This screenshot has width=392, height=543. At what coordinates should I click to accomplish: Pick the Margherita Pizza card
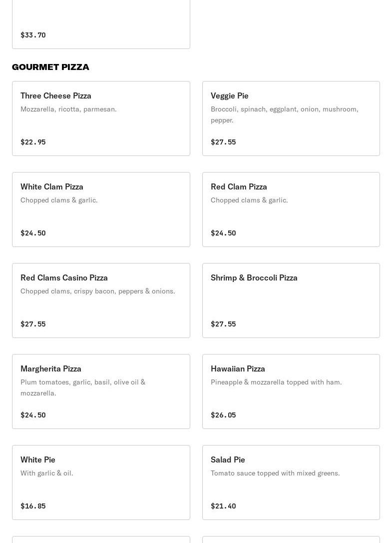101,391
